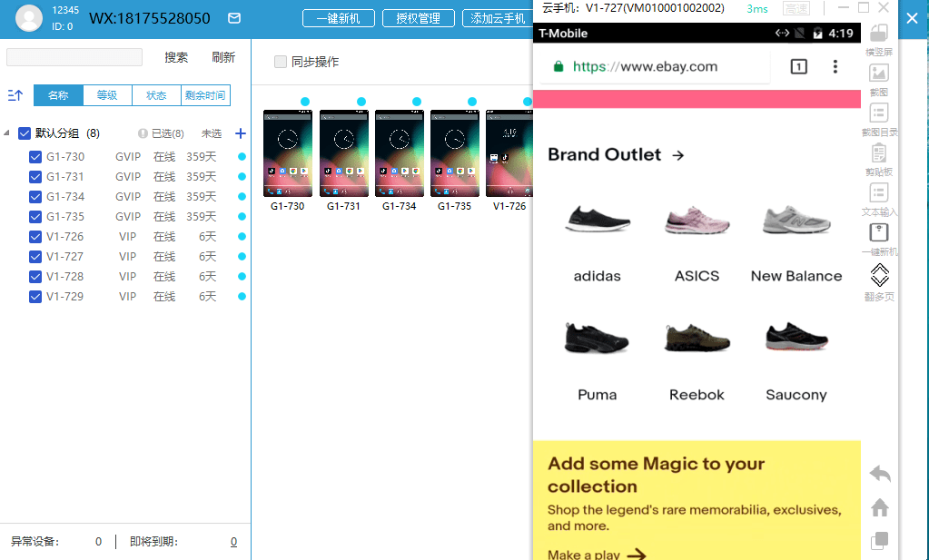This screenshot has width=929, height=560.
Task: Select the adidas brand shoe
Action: click(598, 220)
